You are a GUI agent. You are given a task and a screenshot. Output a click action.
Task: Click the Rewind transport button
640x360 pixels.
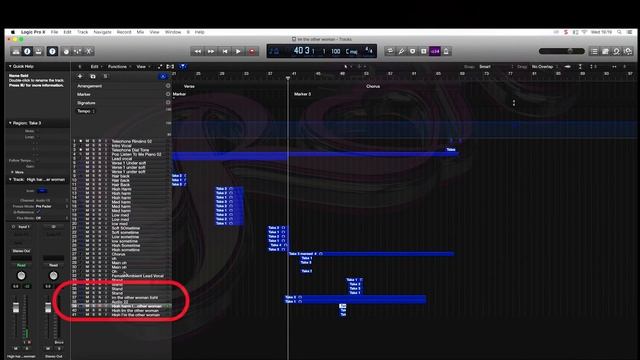click(x=198, y=51)
